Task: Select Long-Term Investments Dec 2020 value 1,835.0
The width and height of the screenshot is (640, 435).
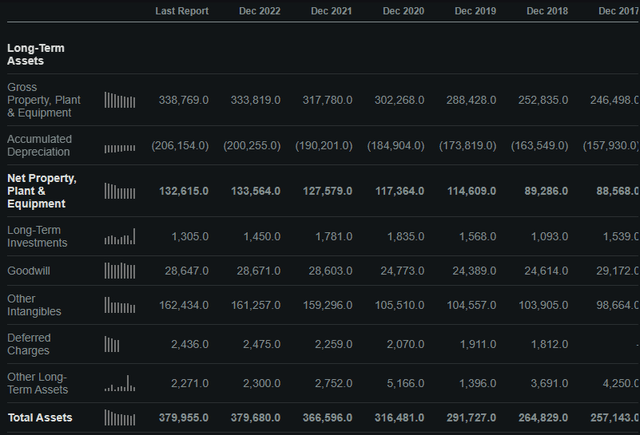Action: pyautogui.click(x=406, y=236)
